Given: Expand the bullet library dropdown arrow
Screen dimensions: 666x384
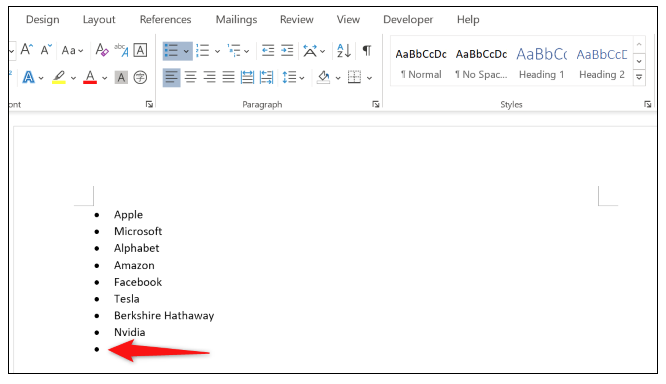Looking at the screenshot, I should [186, 51].
